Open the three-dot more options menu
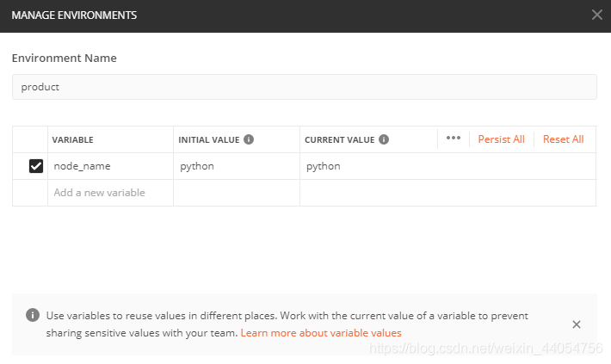Viewport: 611px width, 364px height. [x=454, y=139]
